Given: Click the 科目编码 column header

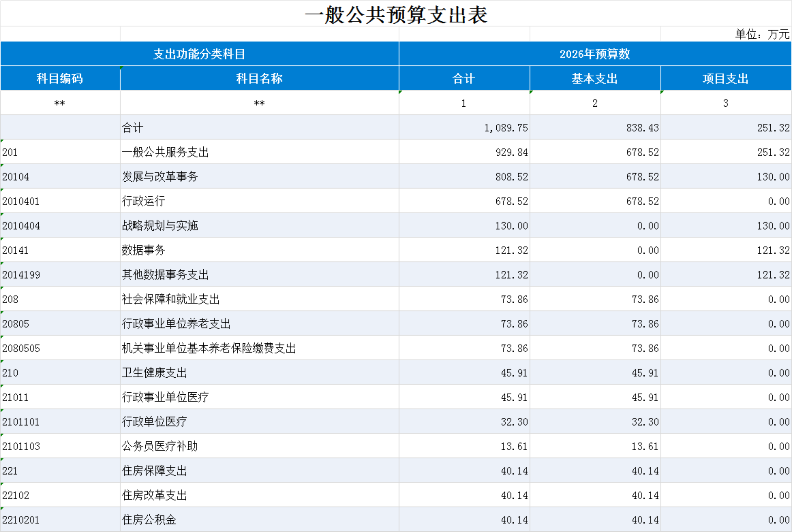Looking at the screenshot, I should (60, 78).
